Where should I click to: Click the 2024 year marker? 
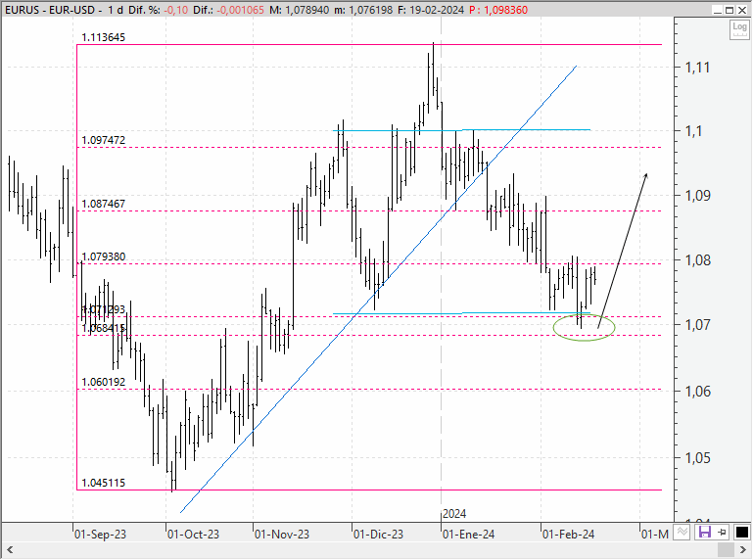point(454,514)
